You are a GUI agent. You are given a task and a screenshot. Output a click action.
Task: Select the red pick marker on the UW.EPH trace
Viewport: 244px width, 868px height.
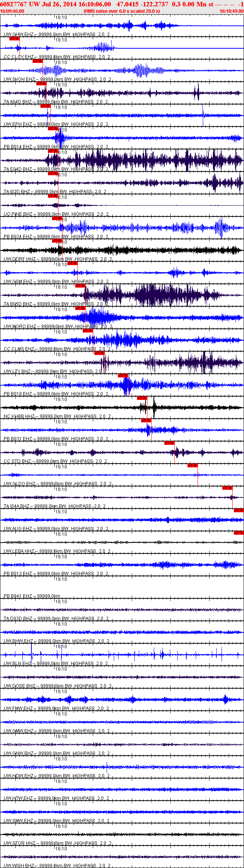coord(45,106)
